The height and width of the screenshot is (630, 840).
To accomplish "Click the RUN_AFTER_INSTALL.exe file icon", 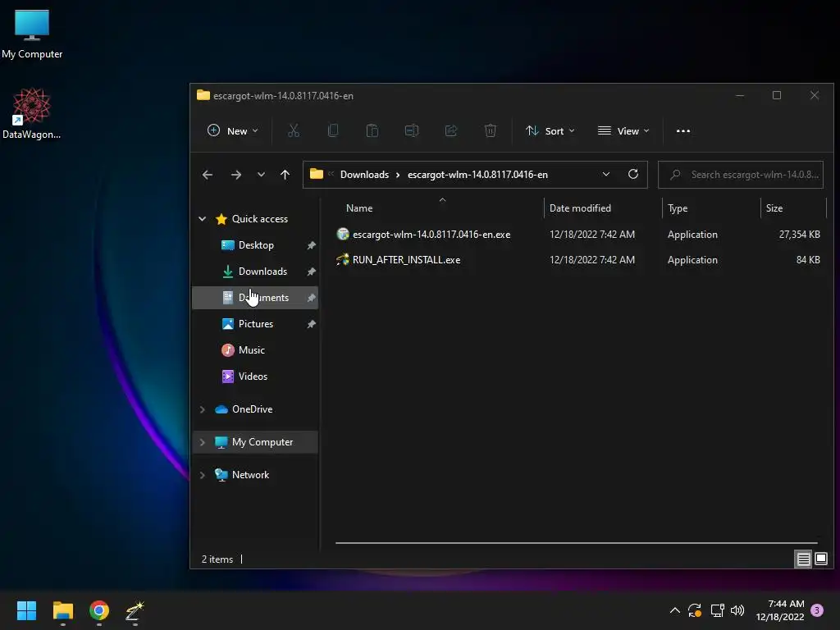I will click(x=342, y=260).
